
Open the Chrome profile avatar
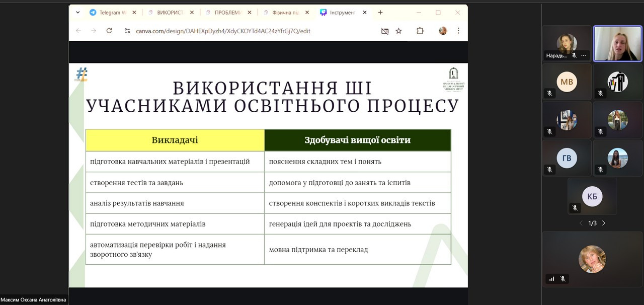click(x=443, y=31)
